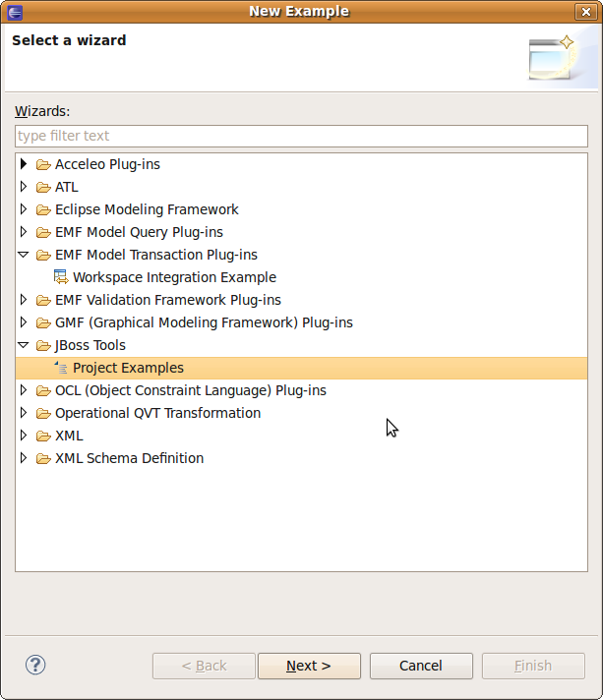
Task: Click the Eclipse Modeling Framework folder icon
Action: pyautogui.click(x=43, y=209)
